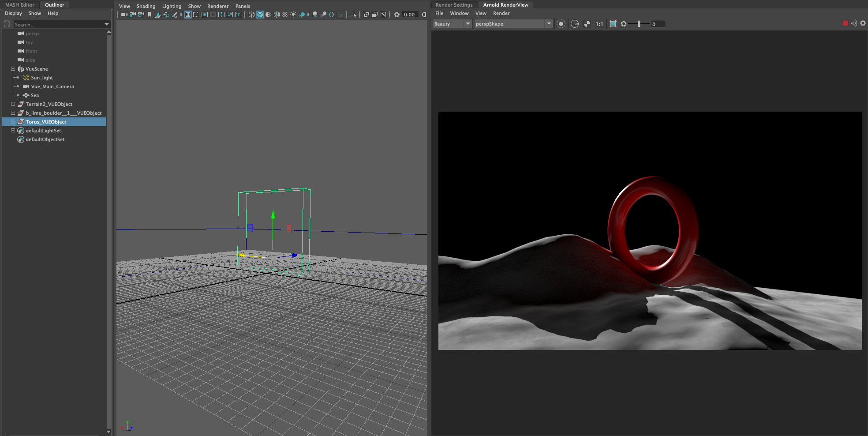Image resolution: width=868 pixels, height=436 pixels.
Task: Enable smooth shade all cube icon
Action: pyautogui.click(x=260, y=15)
